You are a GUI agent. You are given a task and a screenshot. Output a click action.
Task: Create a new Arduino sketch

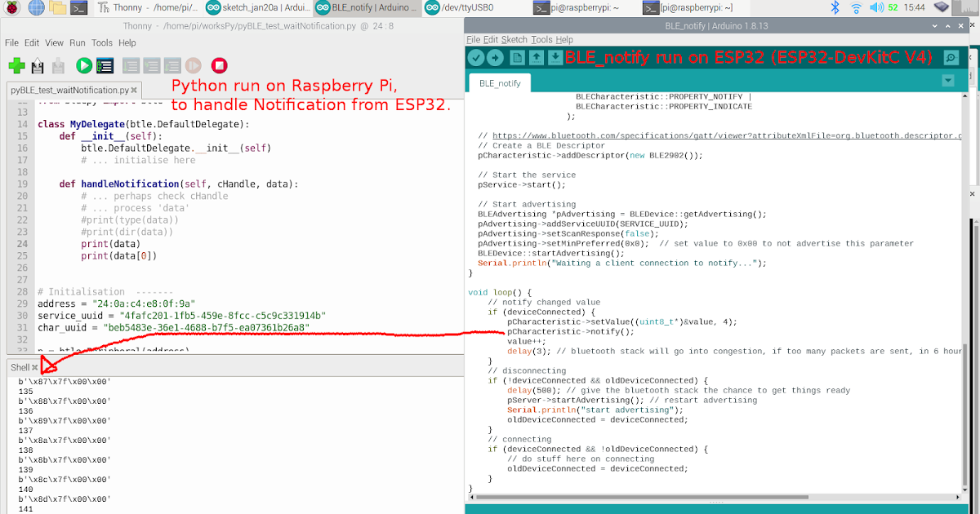517,58
